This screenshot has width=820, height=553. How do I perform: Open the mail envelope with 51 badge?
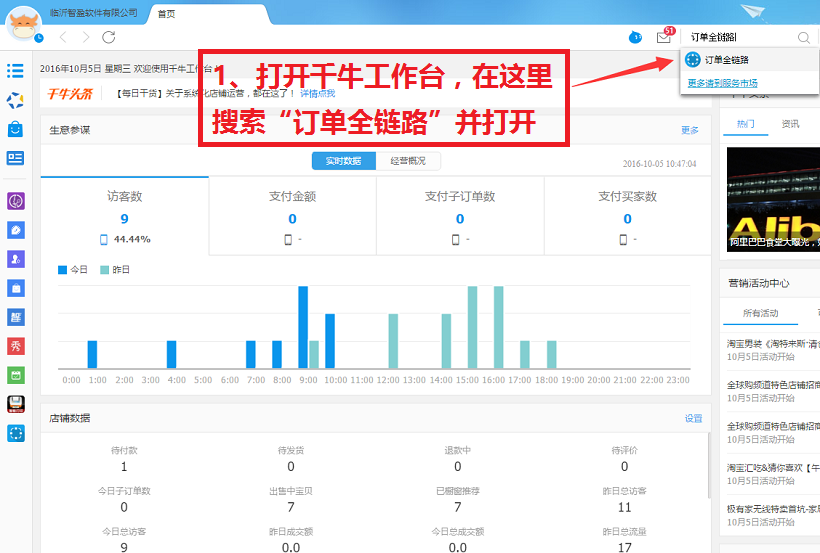tap(664, 36)
